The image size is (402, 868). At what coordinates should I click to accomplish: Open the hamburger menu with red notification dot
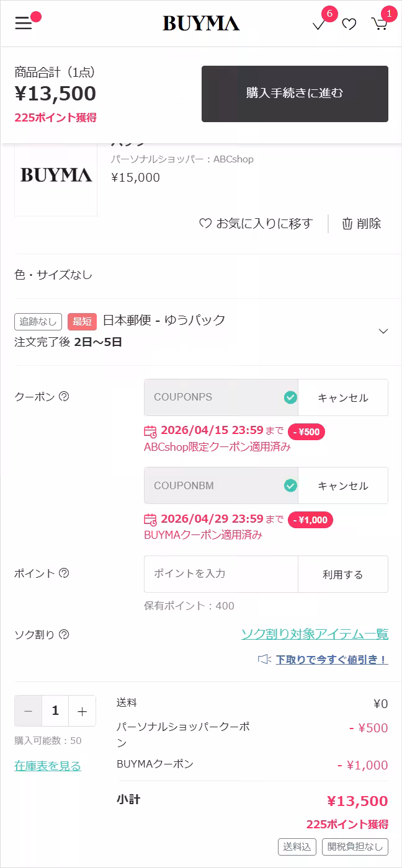coord(24,24)
